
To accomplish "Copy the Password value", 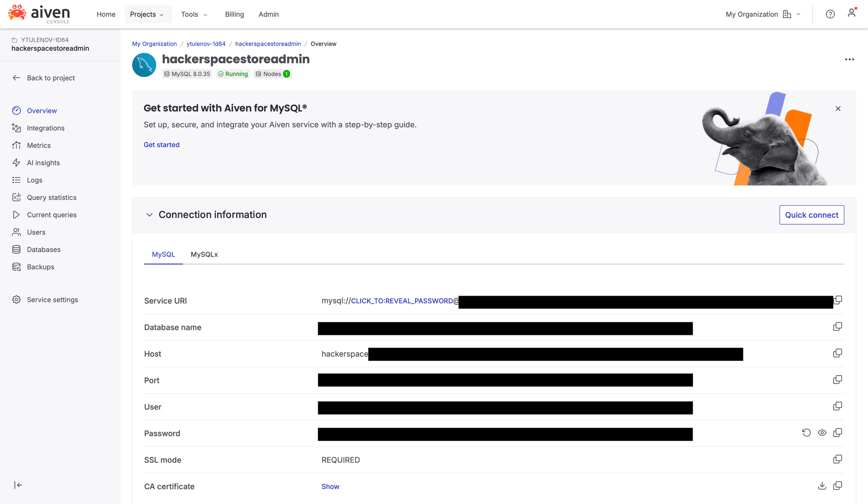I will [838, 433].
